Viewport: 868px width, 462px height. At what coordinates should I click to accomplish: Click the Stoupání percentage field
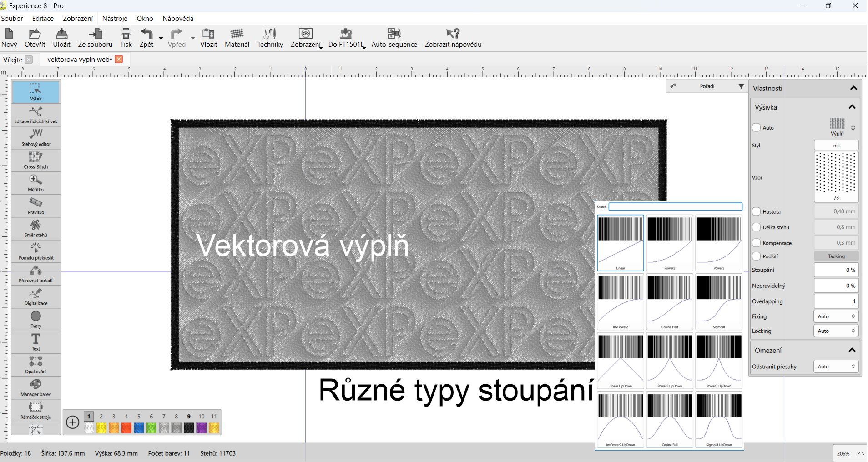(x=836, y=270)
